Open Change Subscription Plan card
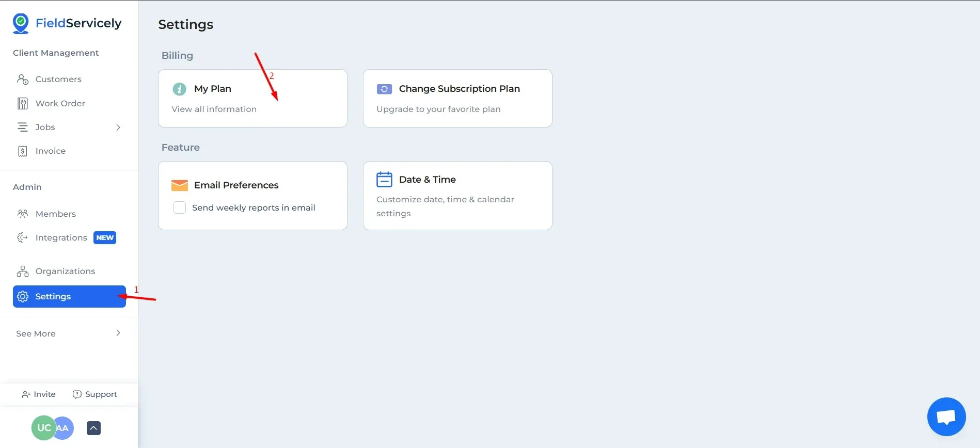The width and height of the screenshot is (980, 448). (x=457, y=98)
